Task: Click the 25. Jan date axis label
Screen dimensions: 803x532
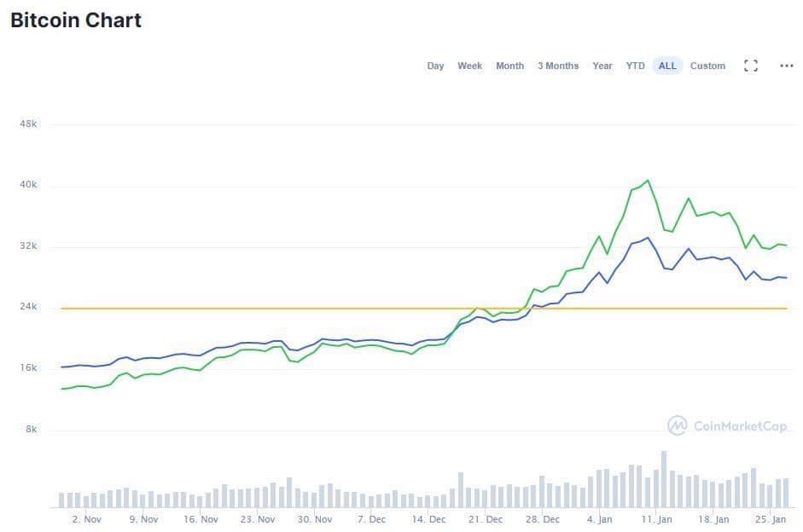Action: (771, 519)
